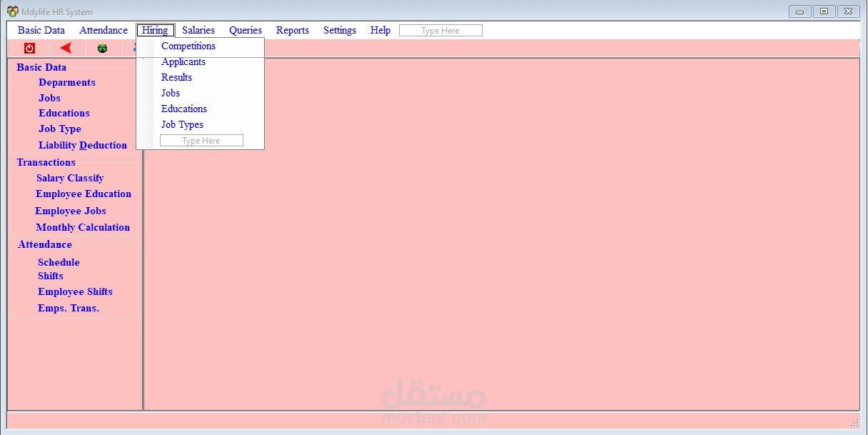
Task: Open the Reports menu
Action: (x=293, y=30)
